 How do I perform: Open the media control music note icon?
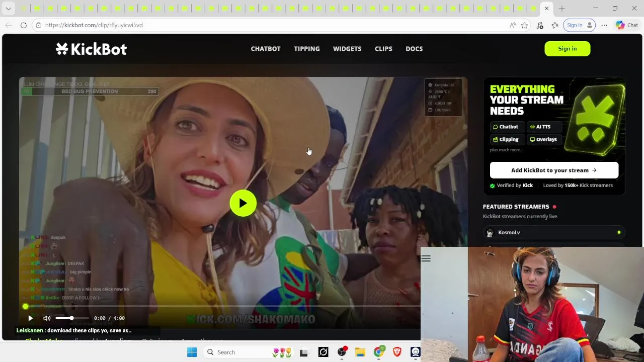click(x=540, y=25)
